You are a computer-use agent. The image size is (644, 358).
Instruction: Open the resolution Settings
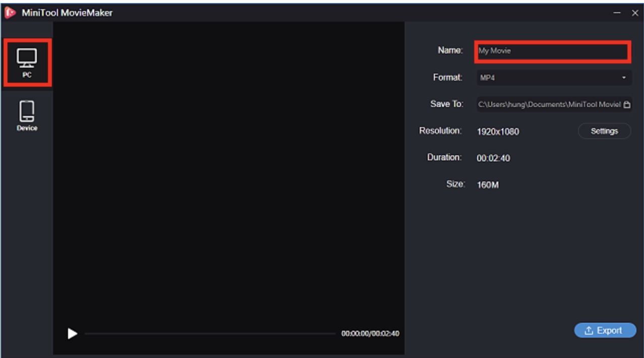(604, 131)
